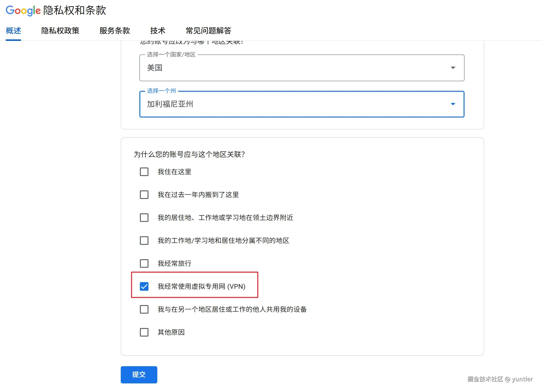
Task: Click the state field's dropdown arrow icon
Action: (x=453, y=104)
